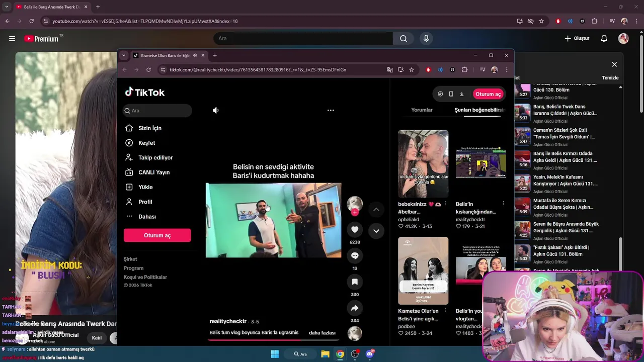Follow creator via red plus on avatar

coord(355,212)
